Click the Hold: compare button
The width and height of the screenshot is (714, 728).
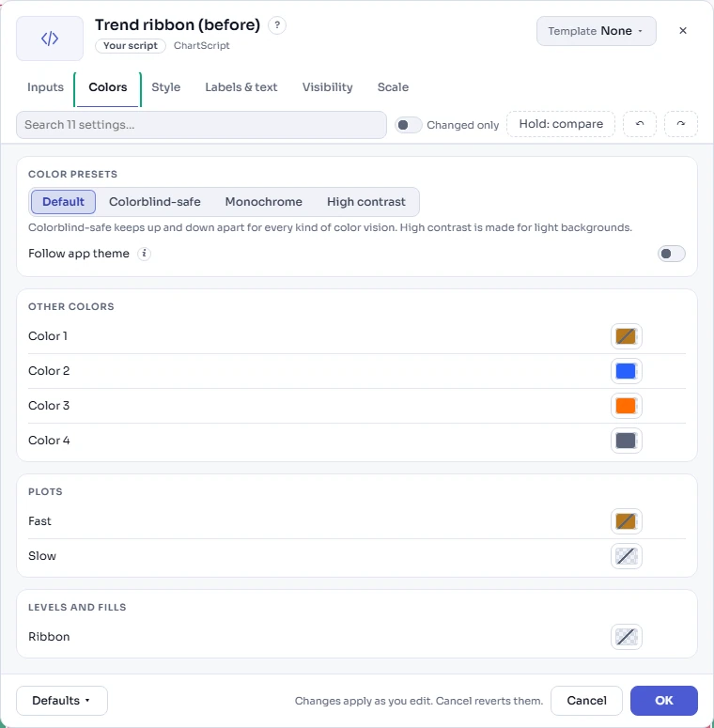(561, 124)
